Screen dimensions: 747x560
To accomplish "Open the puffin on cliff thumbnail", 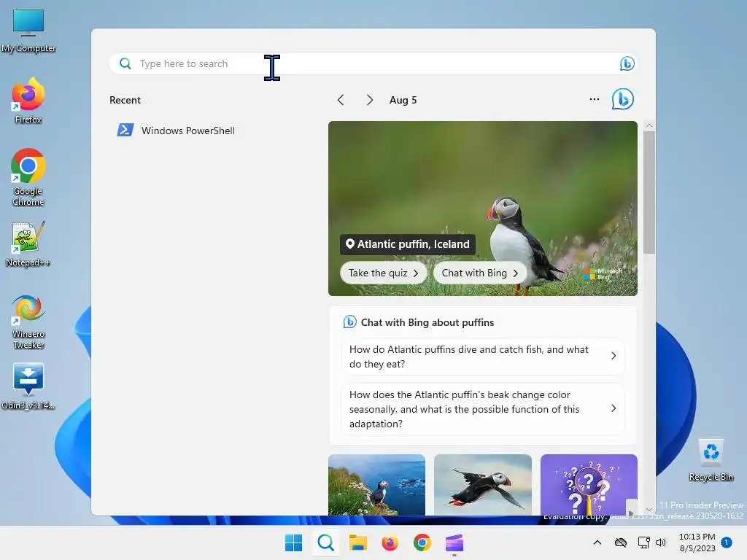I will pos(377,485).
